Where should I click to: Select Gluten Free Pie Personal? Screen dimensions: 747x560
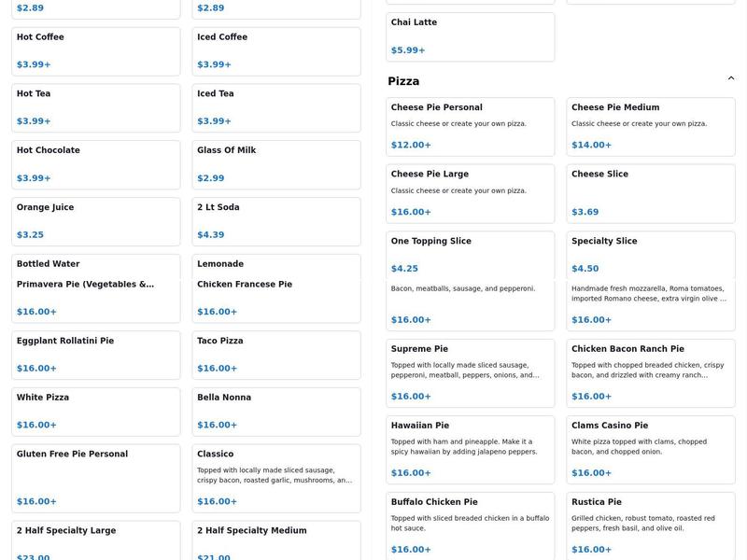click(x=95, y=478)
